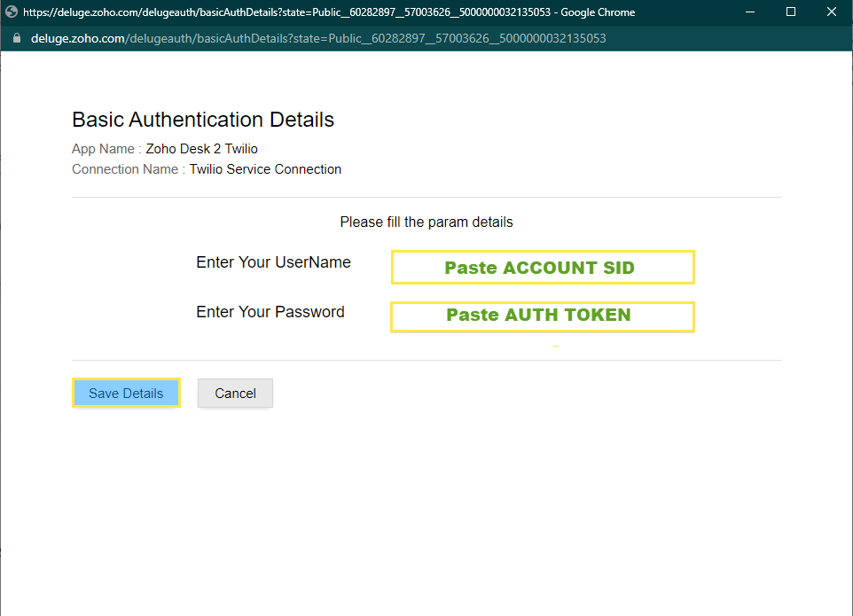Viewport: 853px width, 616px height.
Task: Click the Cancel button
Action: click(x=235, y=393)
